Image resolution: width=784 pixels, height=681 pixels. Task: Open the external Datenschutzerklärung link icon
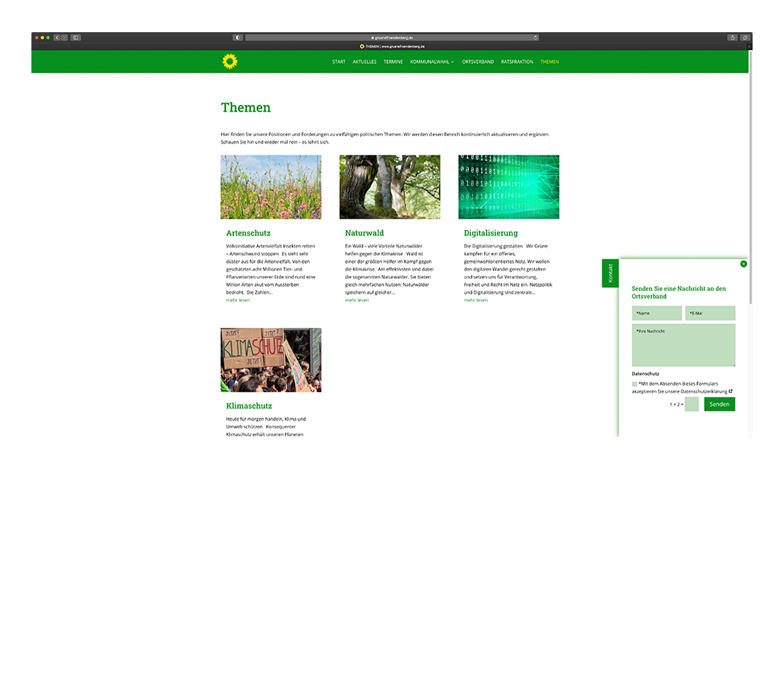point(731,391)
